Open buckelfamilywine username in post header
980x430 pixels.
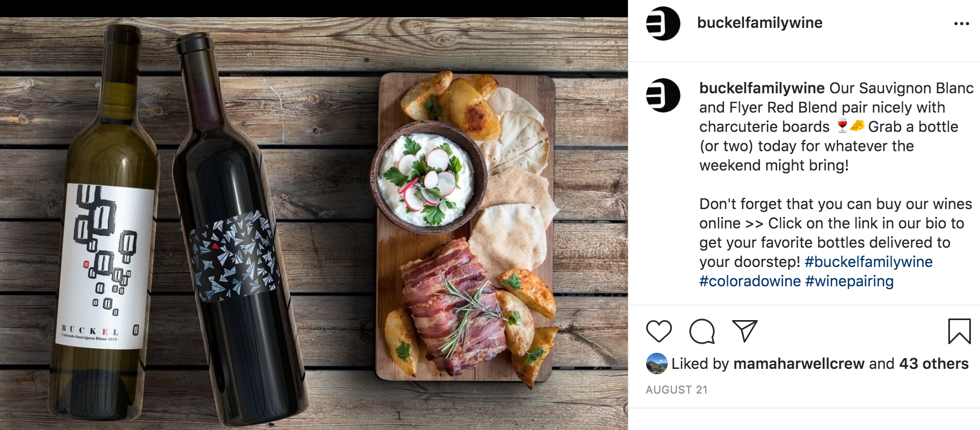tap(759, 23)
